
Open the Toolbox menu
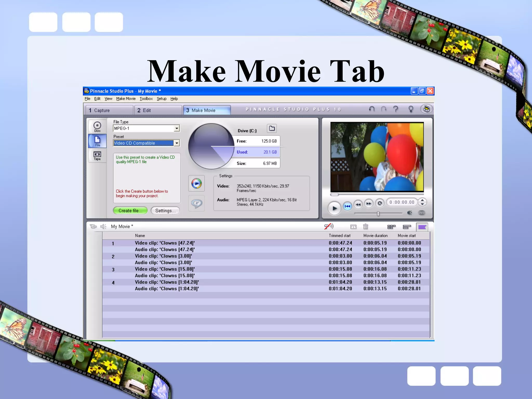coord(146,99)
